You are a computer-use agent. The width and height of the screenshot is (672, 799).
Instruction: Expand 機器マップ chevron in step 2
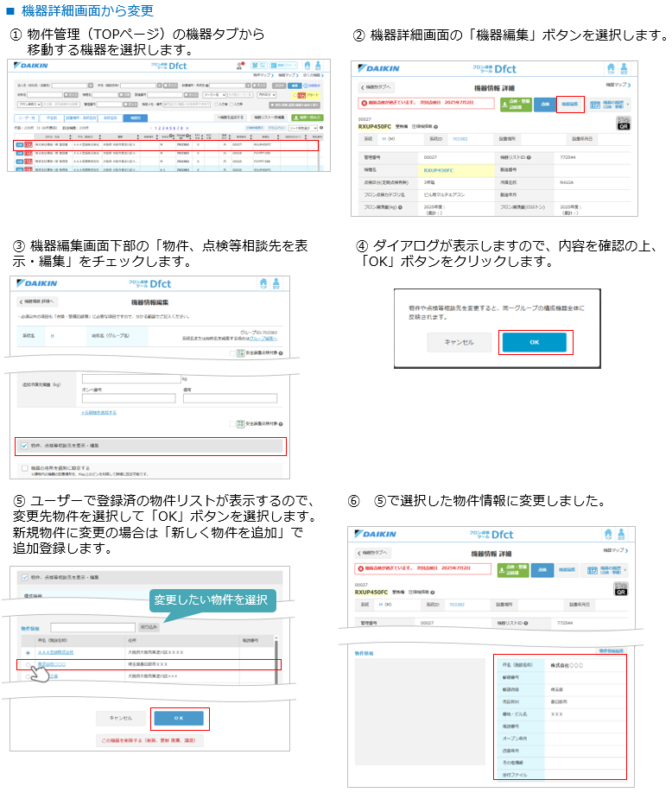628,86
